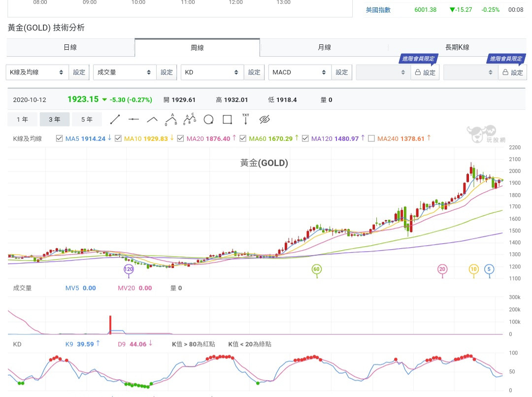This screenshot has height=397, width=532.
Task: Pick the 0-A-B wave pattern tool
Action: point(171,119)
